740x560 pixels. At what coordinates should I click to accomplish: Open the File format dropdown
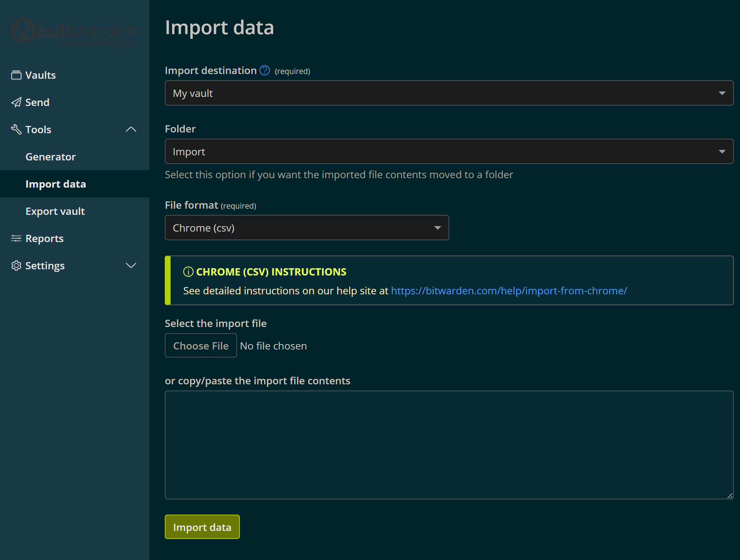307,228
